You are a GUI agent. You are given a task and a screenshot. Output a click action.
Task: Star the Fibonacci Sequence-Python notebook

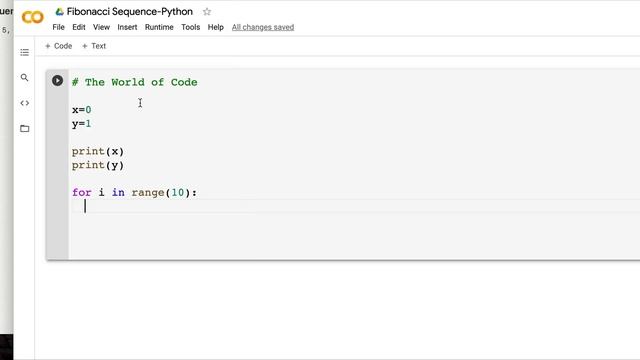[207, 12]
